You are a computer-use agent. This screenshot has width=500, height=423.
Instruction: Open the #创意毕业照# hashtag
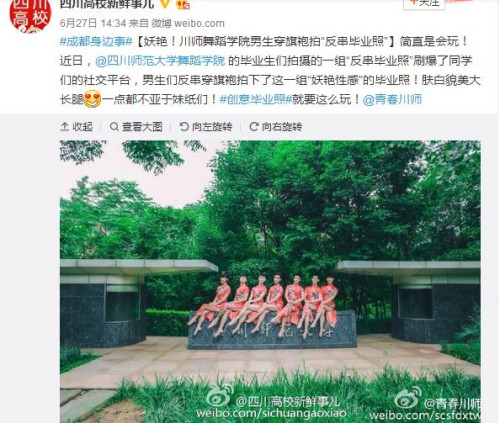pos(256,99)
